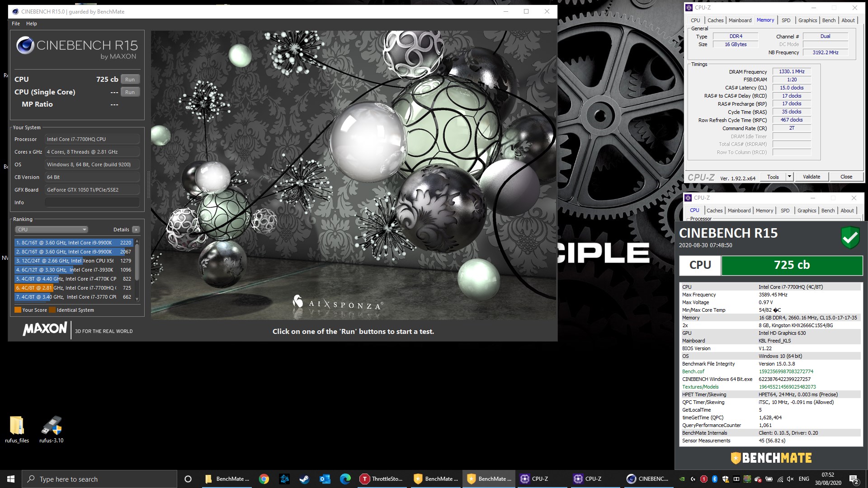
Task: Click the Validate button in CPU-Z
Action: [x=811, y=177]
